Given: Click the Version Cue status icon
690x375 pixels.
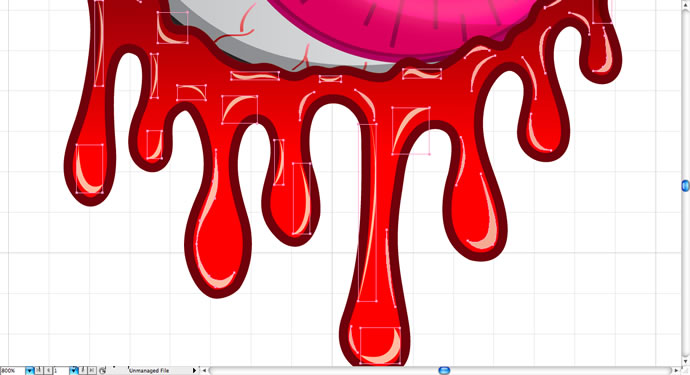Looking at the screenshot, I should tap(103, 371).
